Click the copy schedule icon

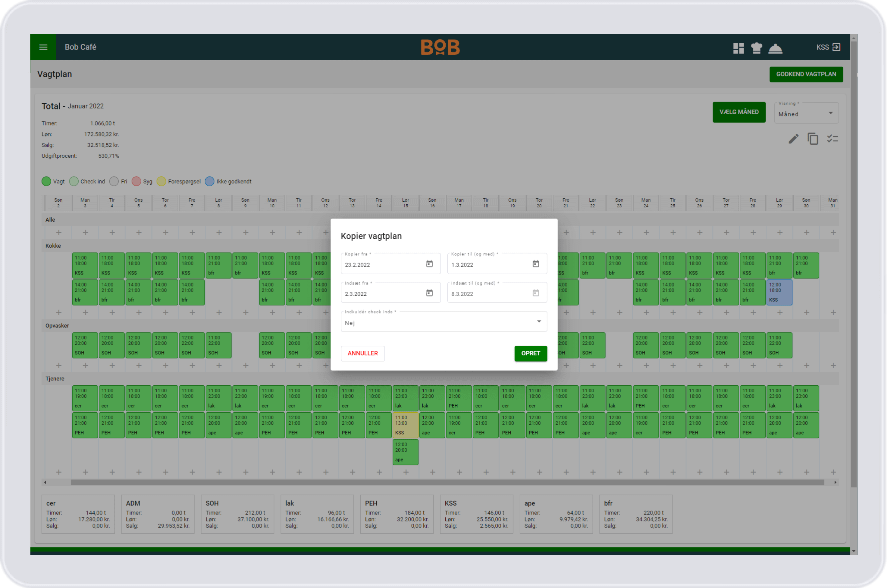click(x=813, y=139)
